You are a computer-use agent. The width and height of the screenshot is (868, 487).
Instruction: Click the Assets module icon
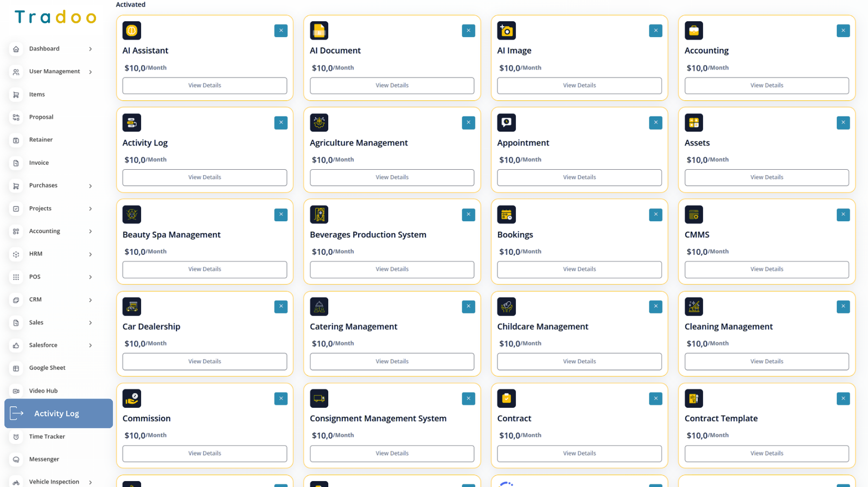[693, 123]
